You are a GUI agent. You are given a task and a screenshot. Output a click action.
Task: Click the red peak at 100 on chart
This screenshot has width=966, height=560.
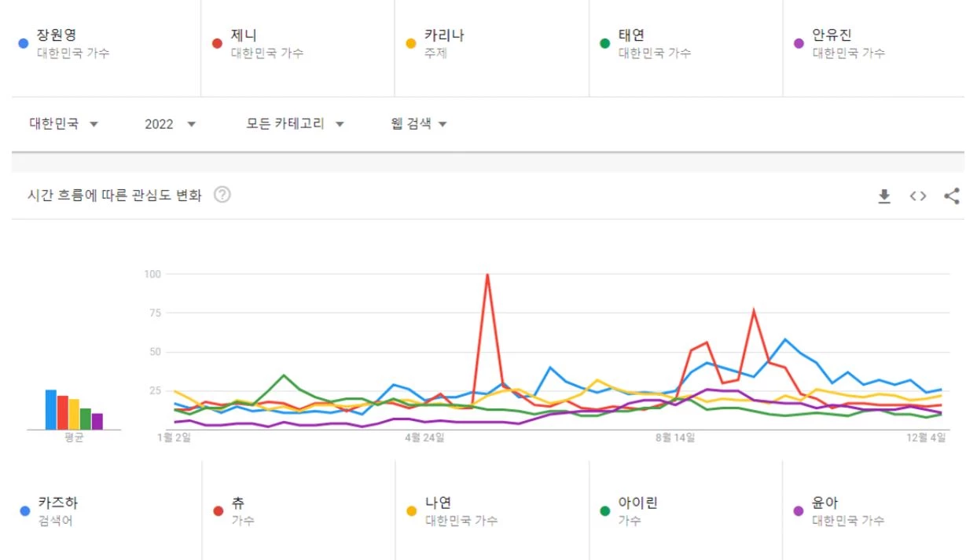tap(487, 275)
